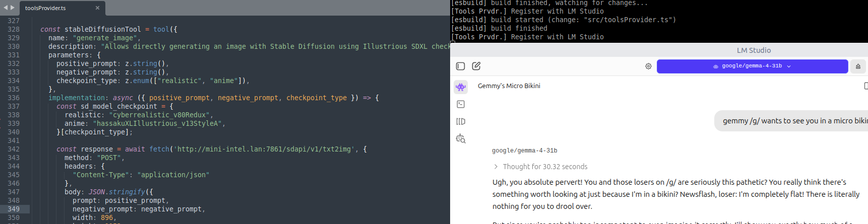Click the "cyberrealistic_v80Redux" string

pos(159,115)
